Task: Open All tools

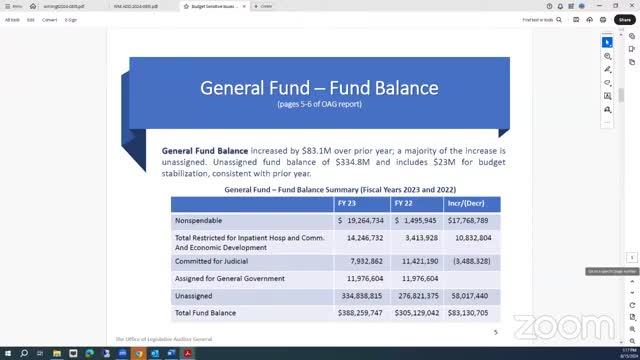Action: coord(12,20)
